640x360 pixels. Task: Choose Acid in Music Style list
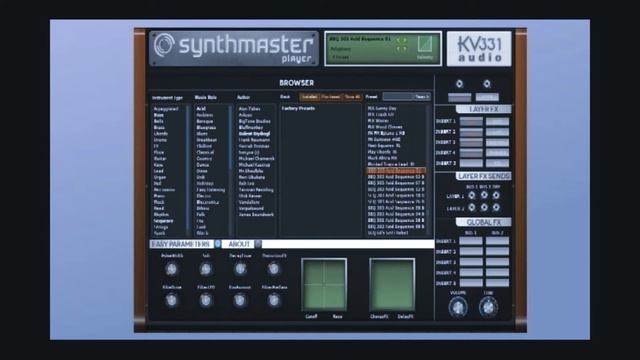(201, 109)
